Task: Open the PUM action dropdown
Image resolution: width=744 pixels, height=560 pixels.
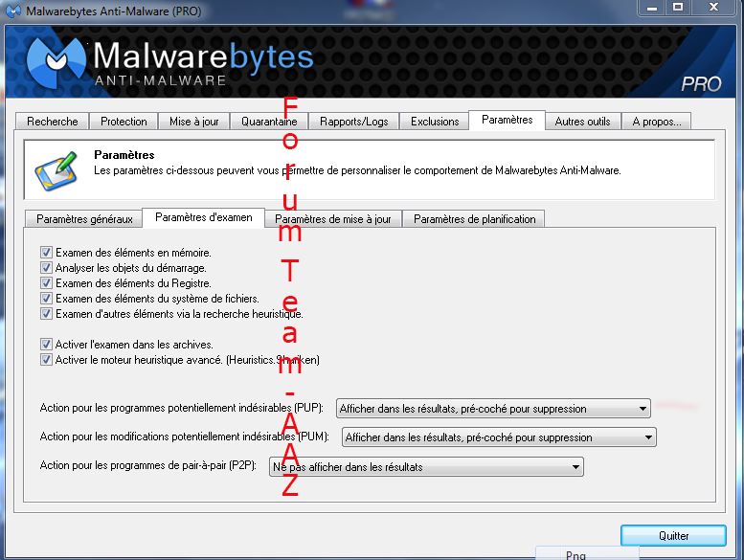Action: click(499, 437)
